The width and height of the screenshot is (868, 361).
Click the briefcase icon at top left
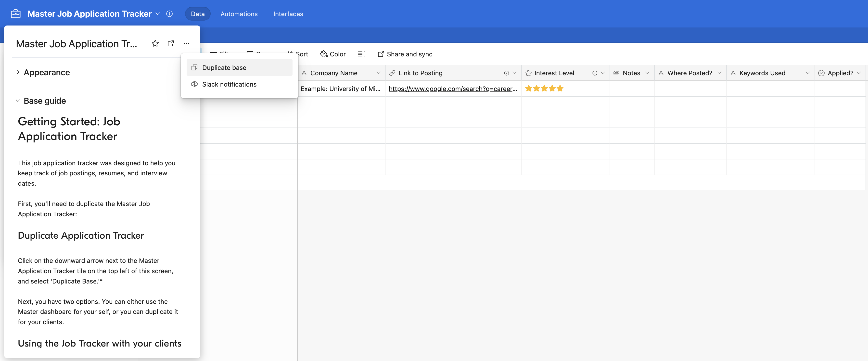coord(15,14)
